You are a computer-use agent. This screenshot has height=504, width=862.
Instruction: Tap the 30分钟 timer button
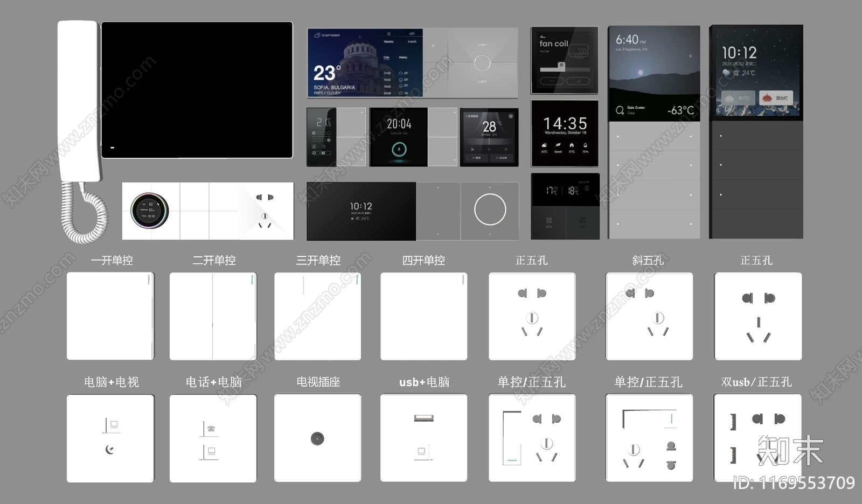502,158
